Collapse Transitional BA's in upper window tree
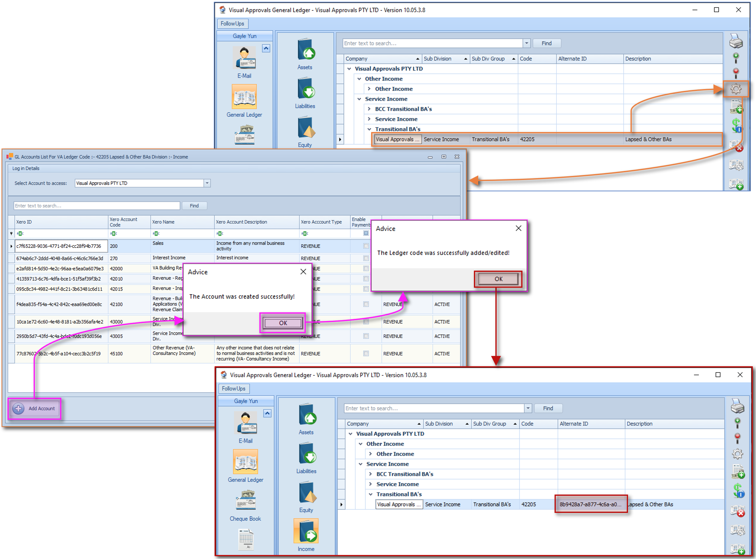 coord(369,129)
